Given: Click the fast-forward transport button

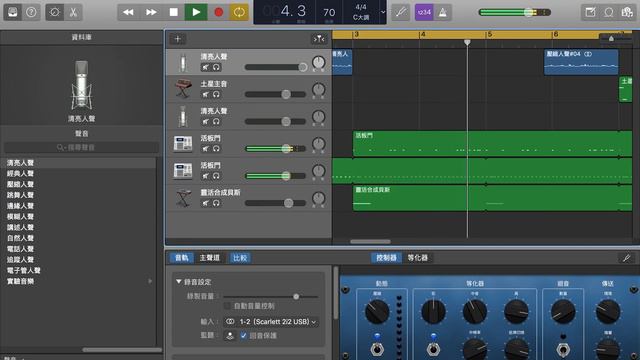Looking at the screenshot, I should click(x=151, y=12).
